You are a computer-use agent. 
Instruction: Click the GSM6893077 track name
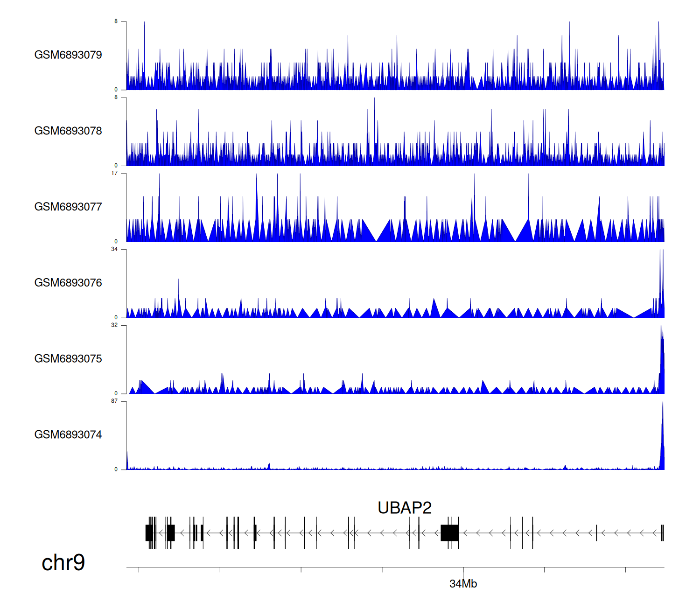click(x=68, y=207)
